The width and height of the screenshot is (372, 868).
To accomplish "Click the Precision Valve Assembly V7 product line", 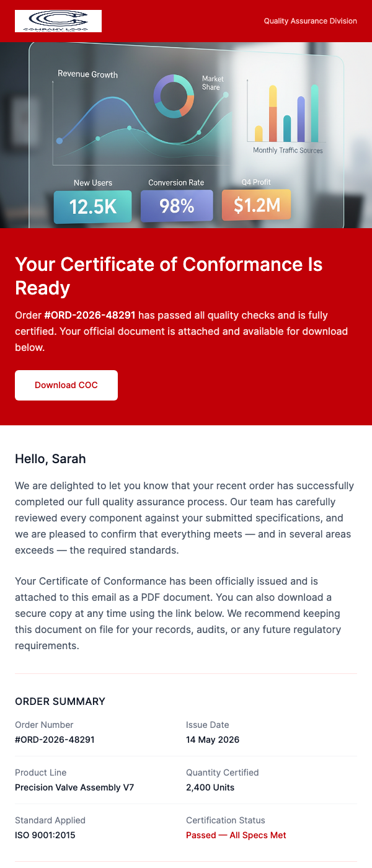I will 74,787.
